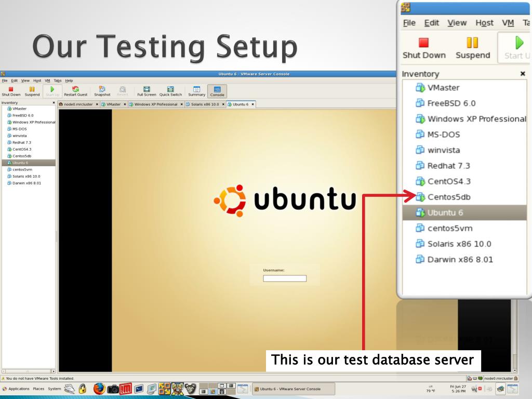Click Suspend in the small console window toolbar
The image size is (532, 399).
(x=32, y=91)
